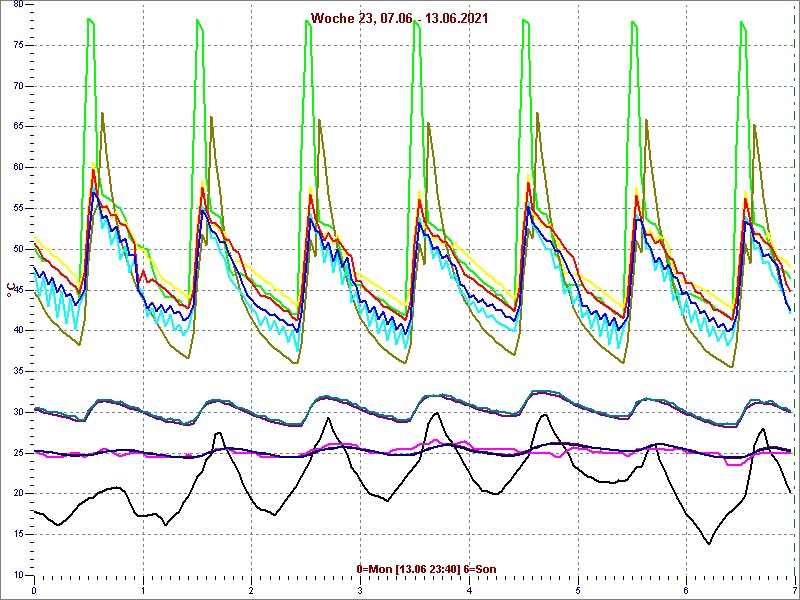Pick the 55 tick label on the vertical axis
Viewport: 800px width, 600px height.
17,208
